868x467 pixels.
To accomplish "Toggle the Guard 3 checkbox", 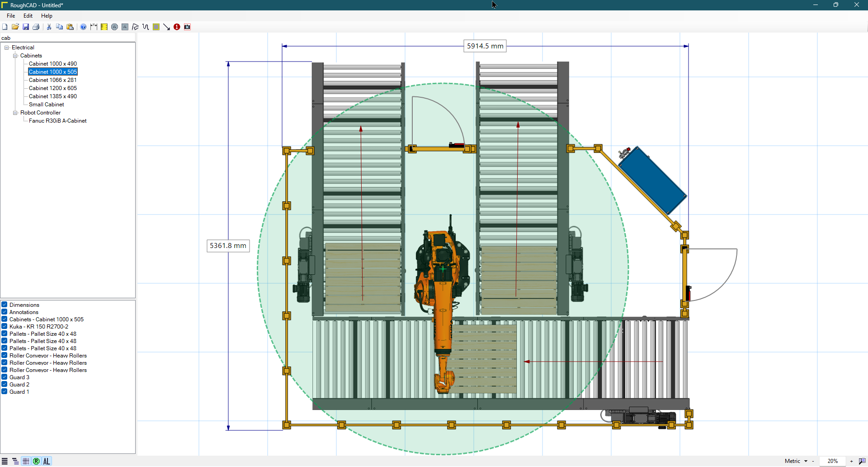I will click(x=4, y=377).
